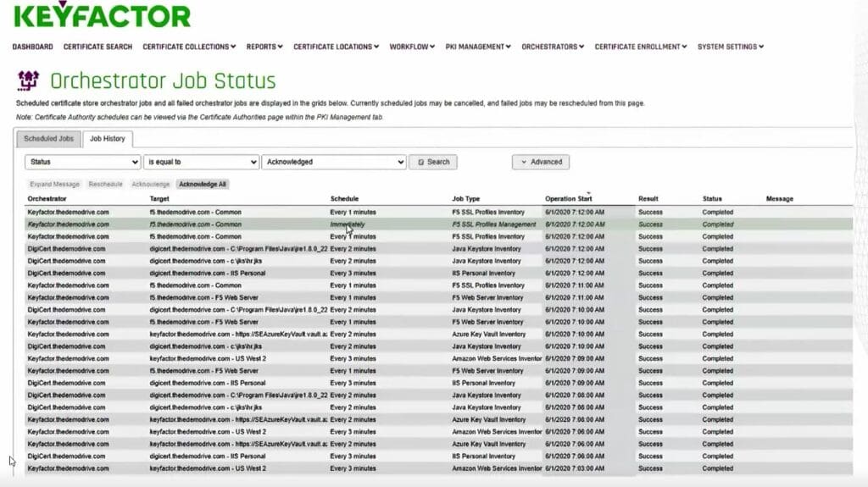Expand the Advanced search options
The image size is (868, 487).
coord(540,162)
